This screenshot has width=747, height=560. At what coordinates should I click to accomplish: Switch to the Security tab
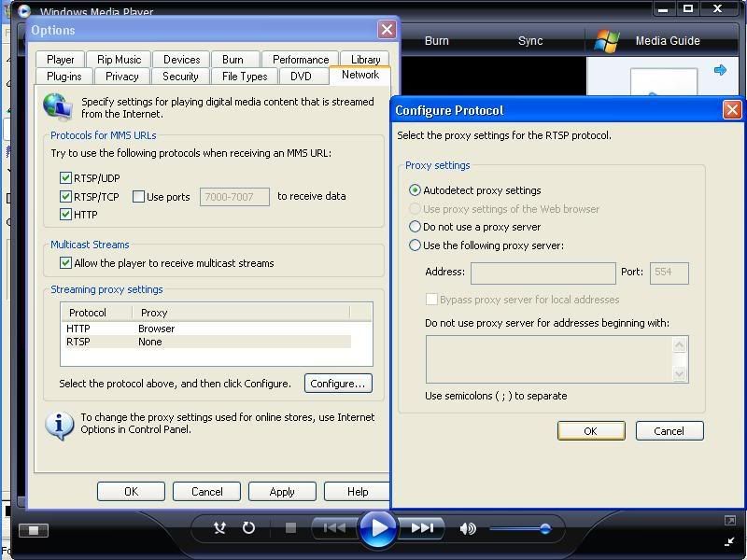180,77
